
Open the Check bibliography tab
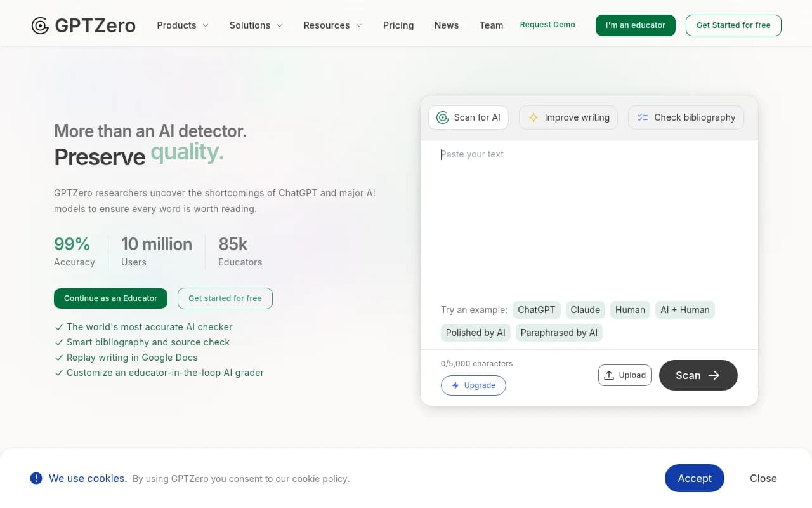[686, 117]
